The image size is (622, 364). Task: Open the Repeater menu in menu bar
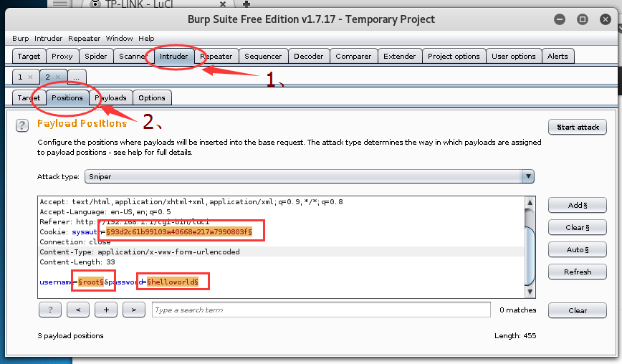[x=84, y=39]
